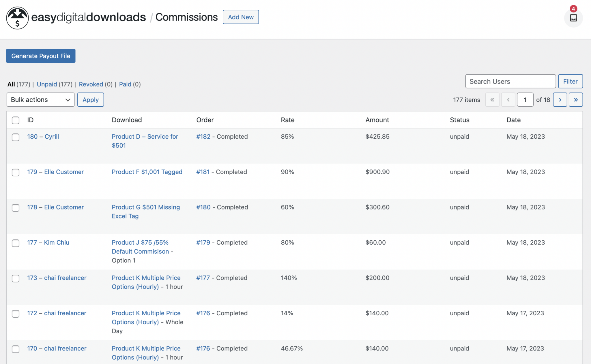Screen dimensions: 591x364
Task: Switch to Revoked commissions view
Action: [91, 84]
